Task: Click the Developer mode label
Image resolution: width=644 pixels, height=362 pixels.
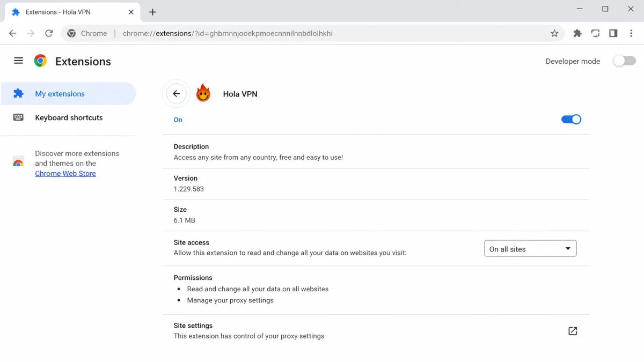Action: click(573, 61)
